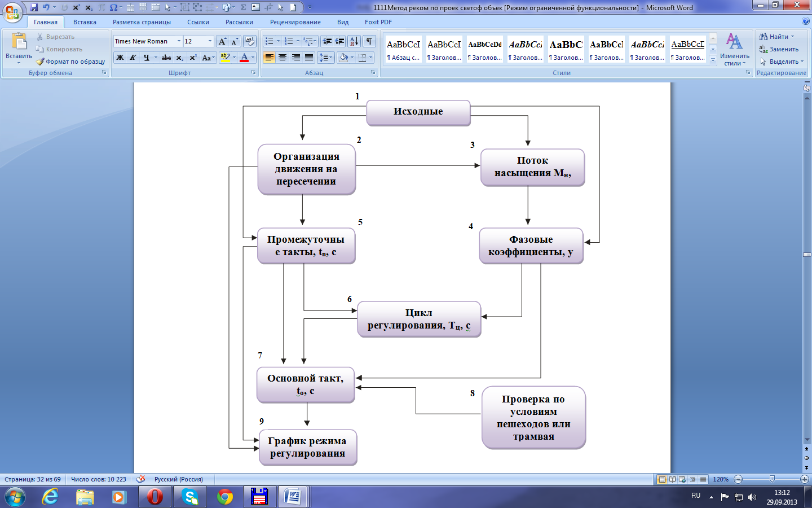Increase font size with grow font icon

pyautogui.click(x=222, y=41)
